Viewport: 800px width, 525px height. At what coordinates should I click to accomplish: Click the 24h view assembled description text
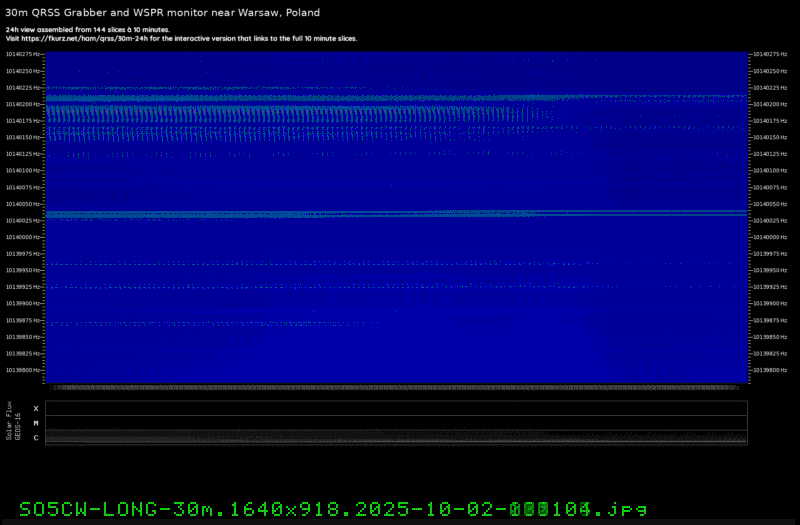pos(87,30)
